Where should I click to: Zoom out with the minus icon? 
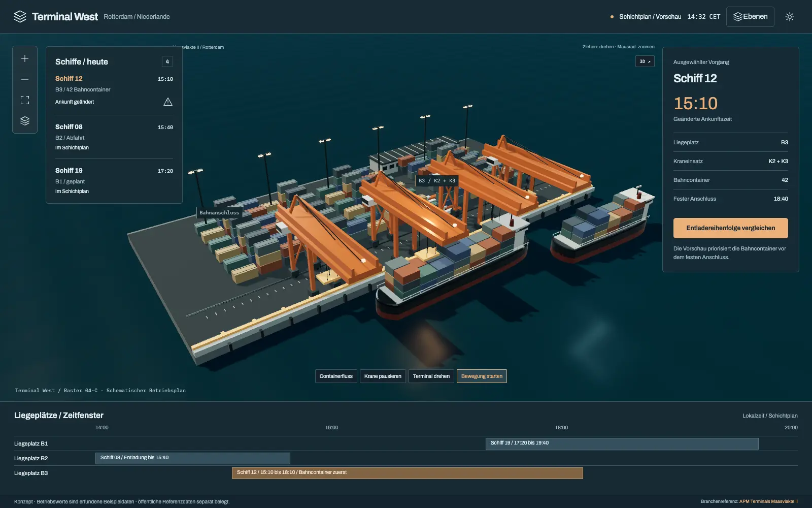coord(25,79)
